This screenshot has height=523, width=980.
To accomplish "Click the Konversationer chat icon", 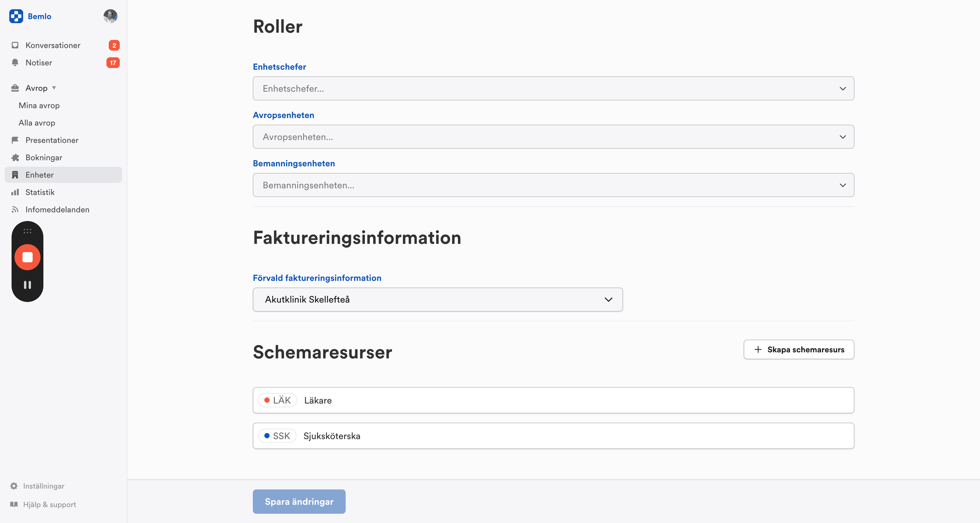I will coord(15,45).
